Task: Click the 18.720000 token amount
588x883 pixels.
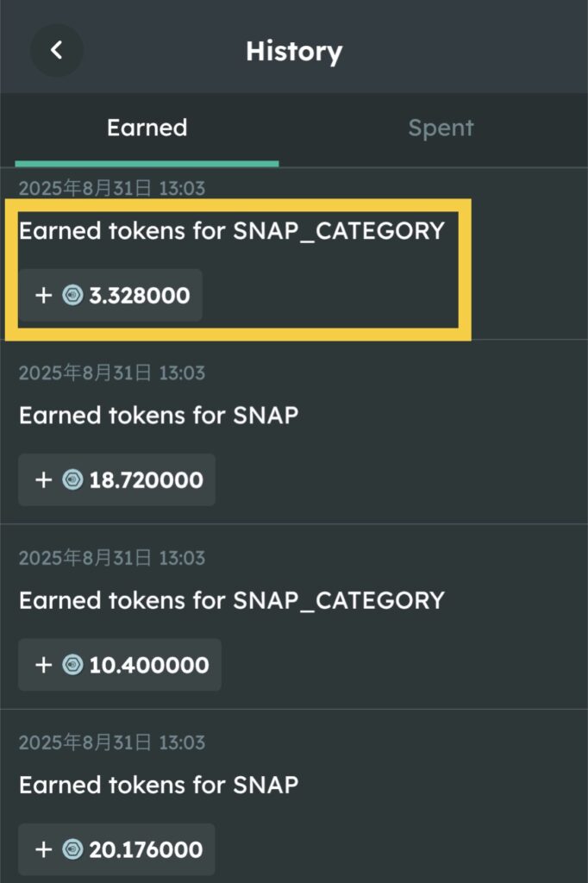Action: click(x=146, y=480)
